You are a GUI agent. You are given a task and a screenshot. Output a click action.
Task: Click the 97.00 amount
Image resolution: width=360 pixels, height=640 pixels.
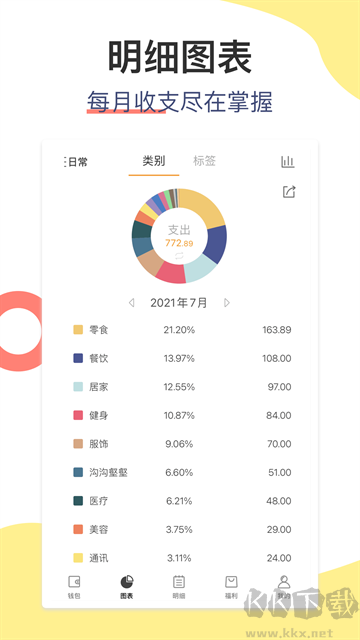(x=280, y=387)
